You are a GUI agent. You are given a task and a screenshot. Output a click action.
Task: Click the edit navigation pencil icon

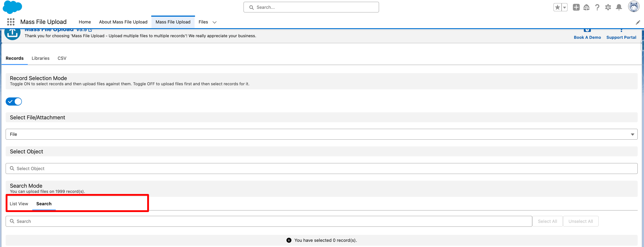point(638,23)
